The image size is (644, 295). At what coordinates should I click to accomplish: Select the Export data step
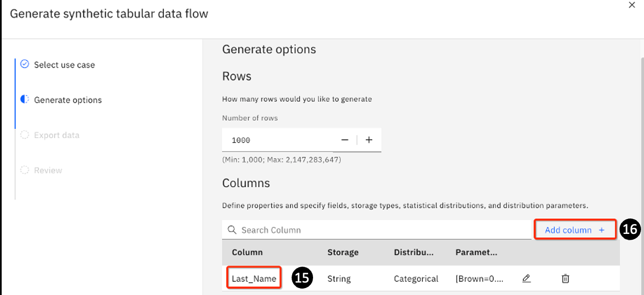tap(57, 135)
